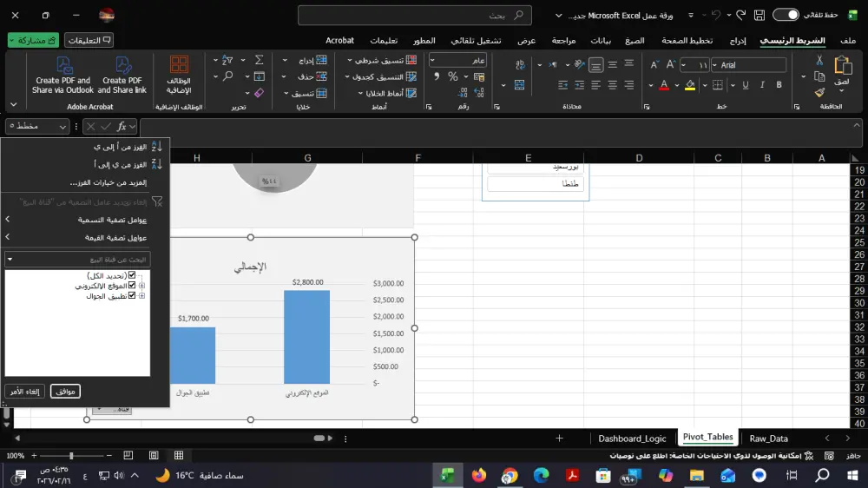This screenshot has height=488, width=868.
Task: Click the Sort and Filter icon
Action: 227,60
